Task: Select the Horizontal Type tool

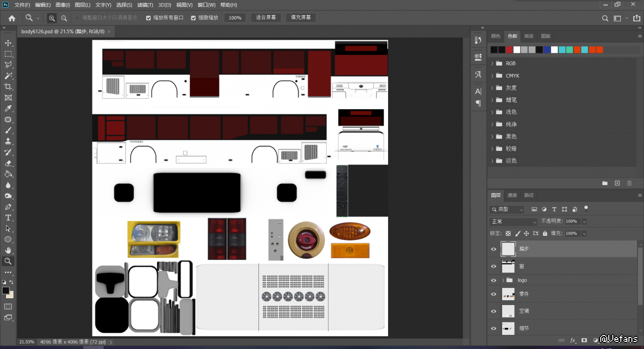Action: [x=8, y=218]
